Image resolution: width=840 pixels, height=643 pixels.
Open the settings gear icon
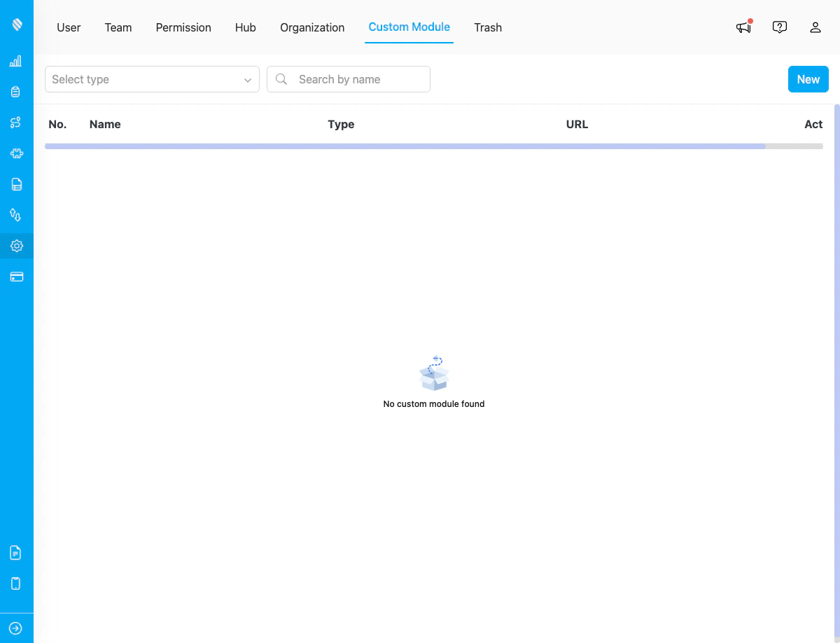click(x=16, y=246)
